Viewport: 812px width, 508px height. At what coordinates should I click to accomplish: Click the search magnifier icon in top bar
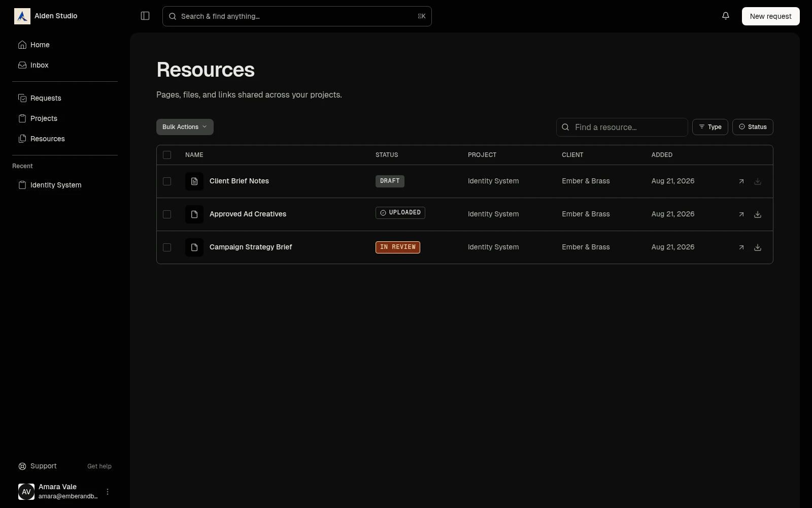click(173, 16)
